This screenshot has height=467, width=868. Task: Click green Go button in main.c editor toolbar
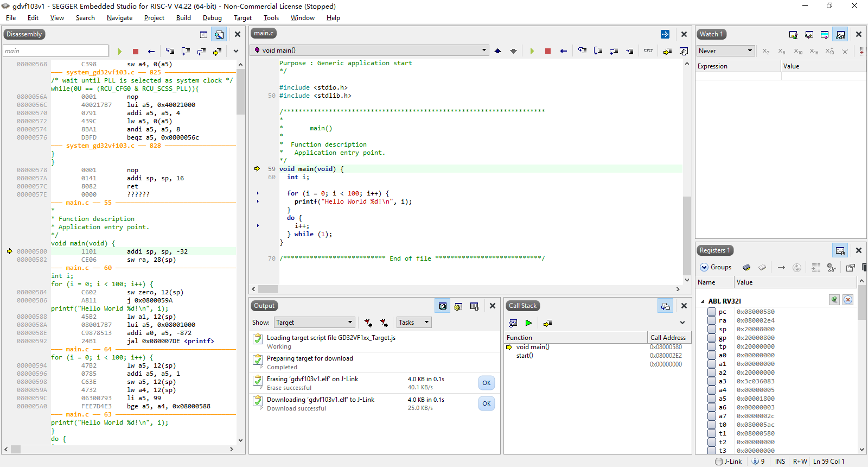[532, 51]
